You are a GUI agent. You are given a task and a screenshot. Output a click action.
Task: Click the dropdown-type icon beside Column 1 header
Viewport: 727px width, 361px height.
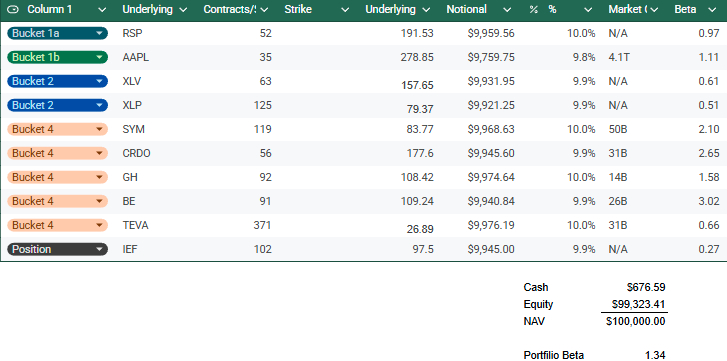tap(13, 9)
